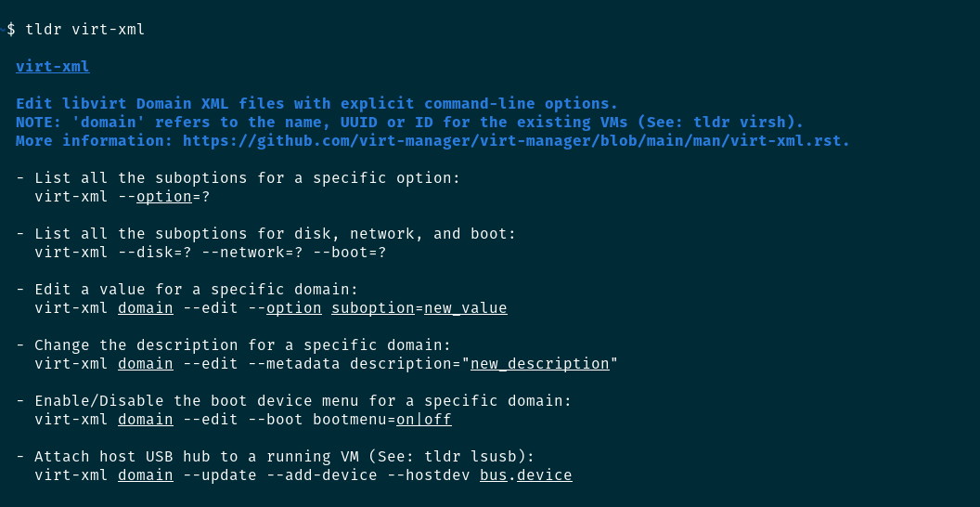Viewport: 980px width, 507px height.
Task: Select the underlined "new_value" placeholder
Action: tap(465, 308)
